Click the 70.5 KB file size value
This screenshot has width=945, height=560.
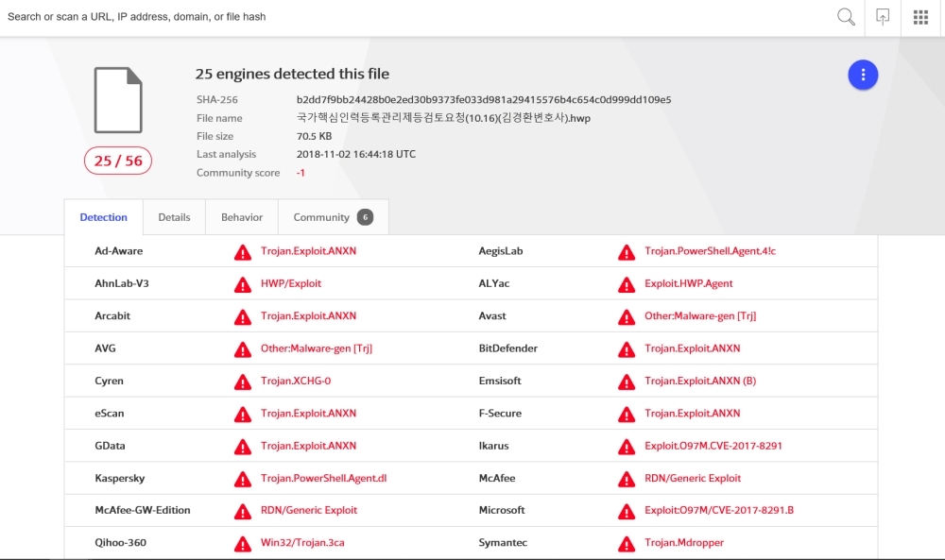[314, 136]
